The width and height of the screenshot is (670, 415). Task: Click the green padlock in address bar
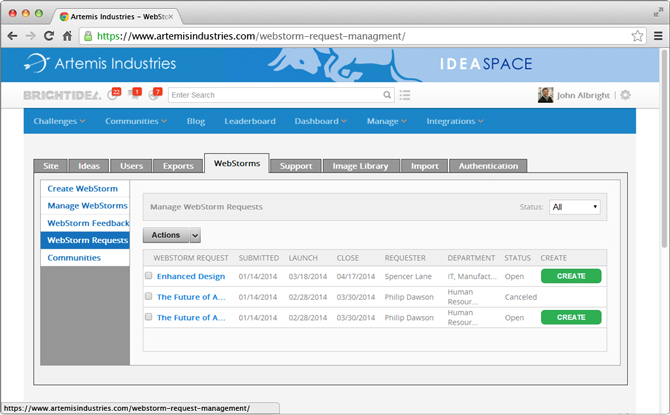click(88, 36)
